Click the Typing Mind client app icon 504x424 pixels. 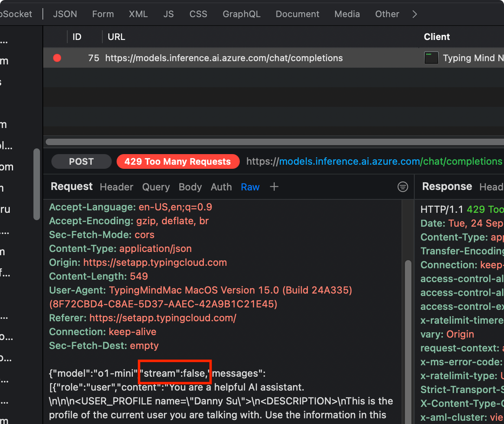pos(431,58)
